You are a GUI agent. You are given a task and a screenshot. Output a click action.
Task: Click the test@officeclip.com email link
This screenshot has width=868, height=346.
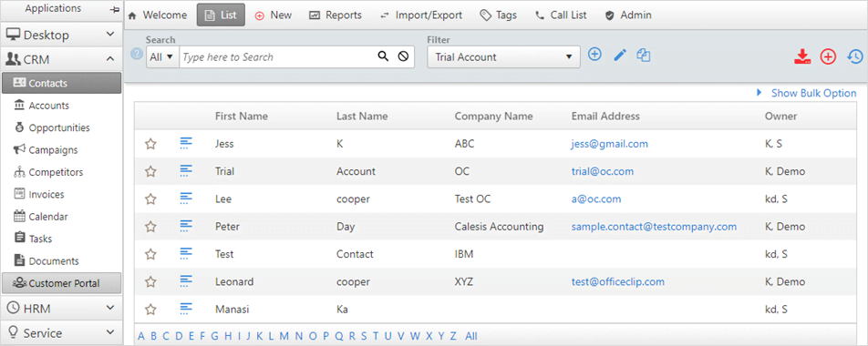618,282
